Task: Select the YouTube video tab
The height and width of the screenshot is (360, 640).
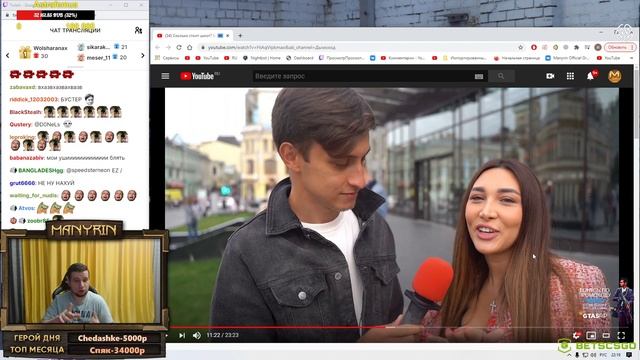Action: 192,36
